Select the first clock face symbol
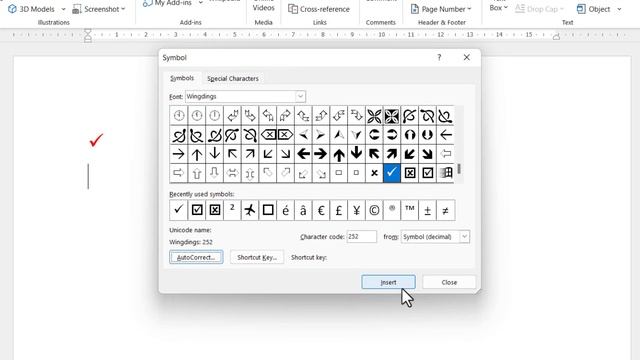Viewport: 640px width, 360px height. pyautogui.click(x=179, y=116)
